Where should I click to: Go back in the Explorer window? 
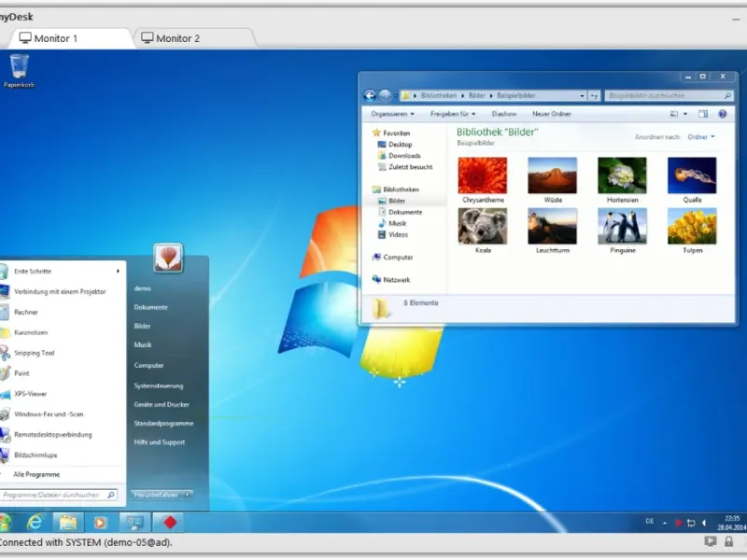(370, 96)
